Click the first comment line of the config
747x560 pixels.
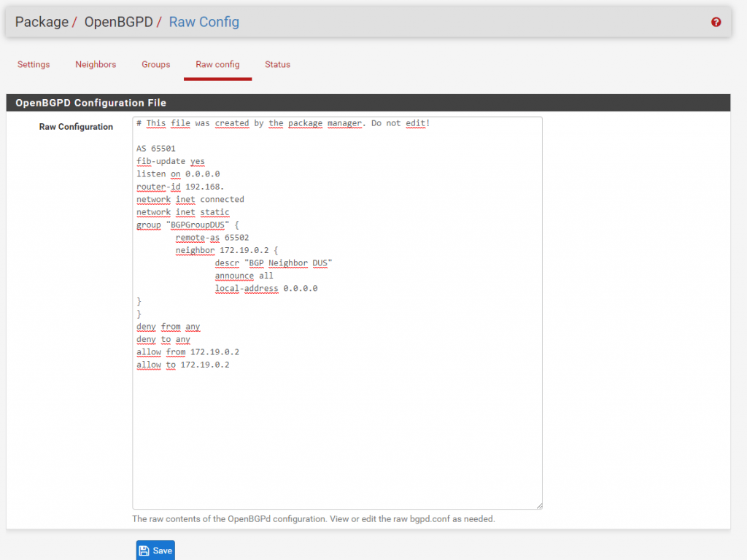point(283,123)
